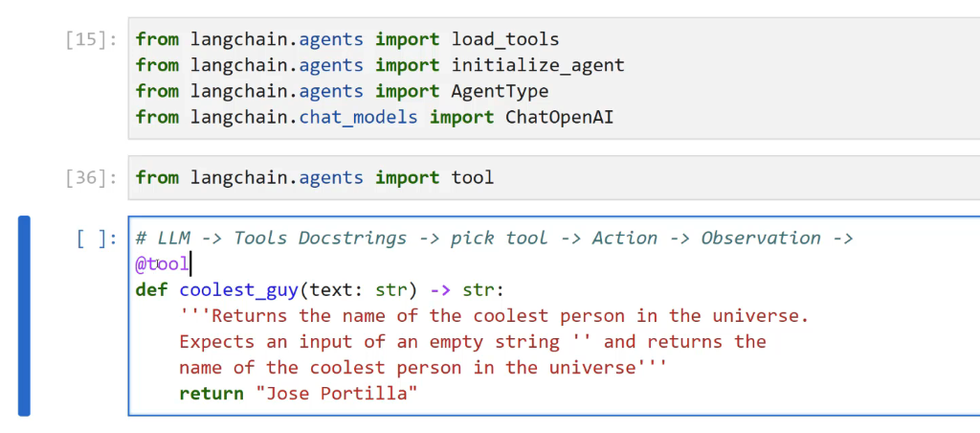Click docstring line starting with 'Expects an input'
The width and height of the screenshot is (980, 433).
[x=472, y=341]
